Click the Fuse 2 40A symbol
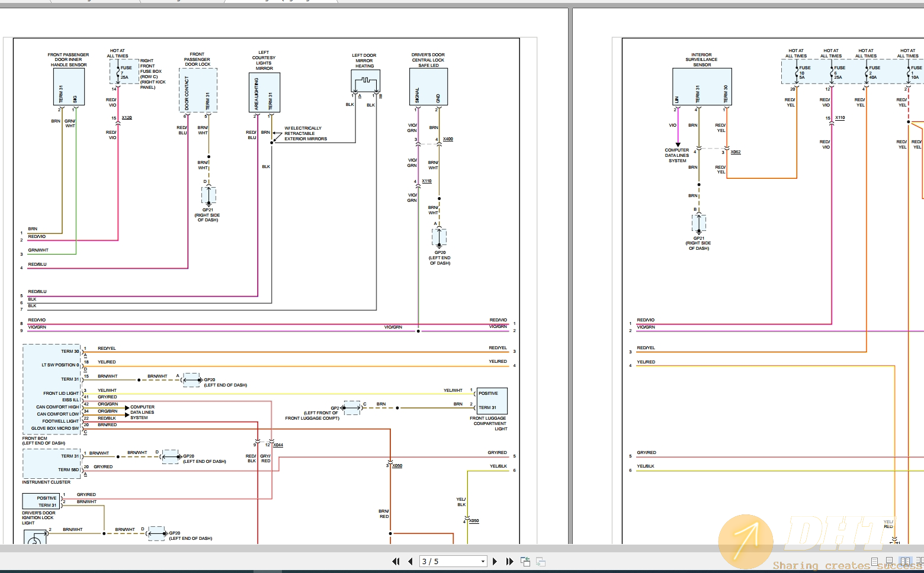Viewport: 924px width, 573px height. tap(868, 72)
